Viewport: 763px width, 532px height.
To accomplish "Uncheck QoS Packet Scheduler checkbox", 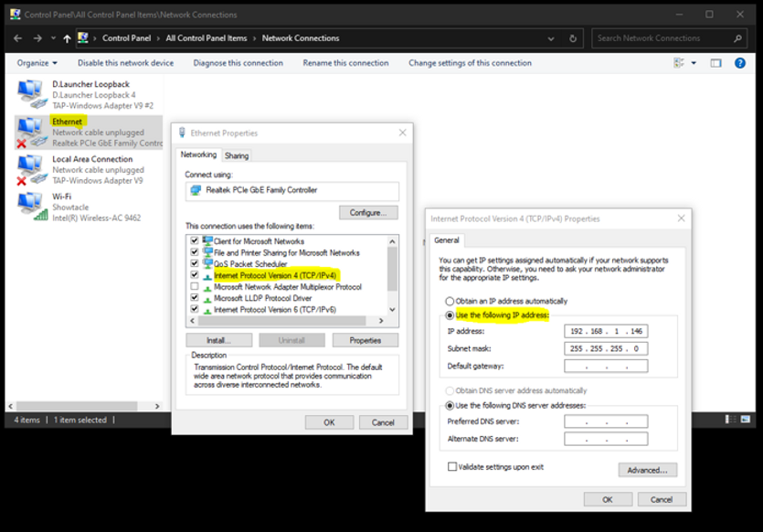I will click(195, 263).
